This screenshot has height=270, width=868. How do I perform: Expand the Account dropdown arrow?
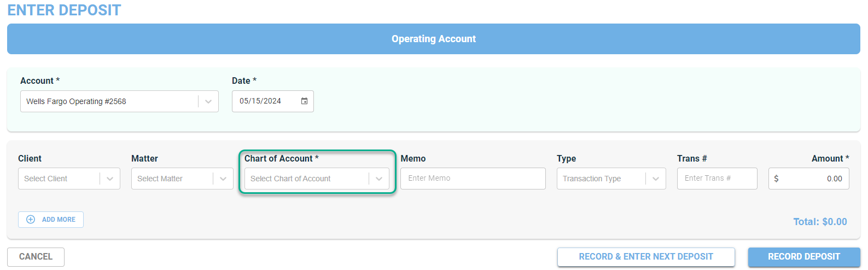[x=208, y=101]
